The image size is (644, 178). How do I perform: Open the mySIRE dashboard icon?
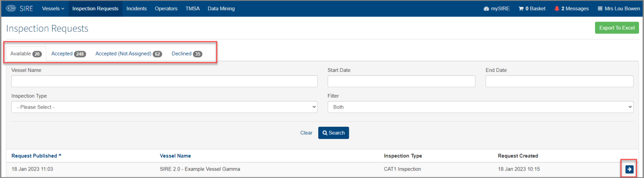point(487,8)
